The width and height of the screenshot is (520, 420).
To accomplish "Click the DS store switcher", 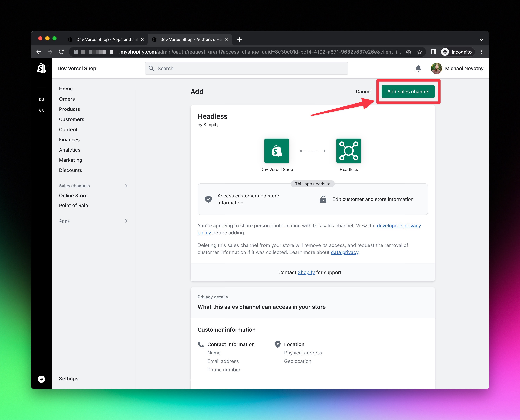I will click(41, 99).
